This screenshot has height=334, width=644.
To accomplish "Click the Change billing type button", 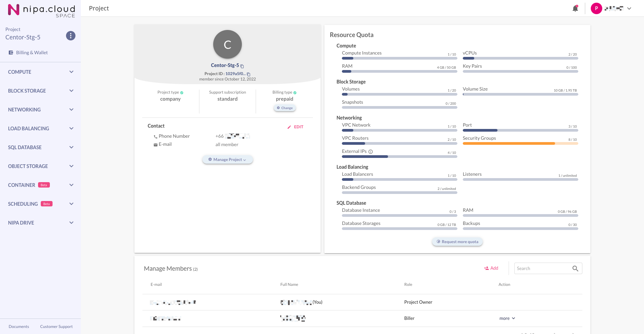I will [285, 108].
